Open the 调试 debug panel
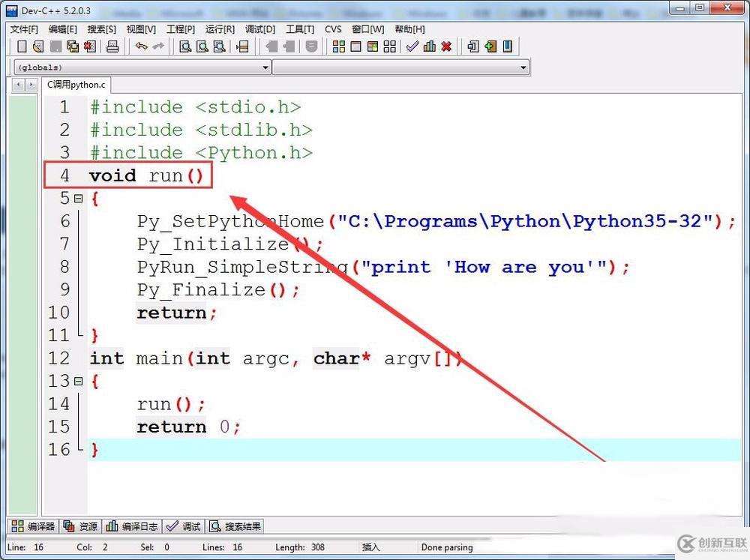 pyautogui.click(x=183, y=526)
